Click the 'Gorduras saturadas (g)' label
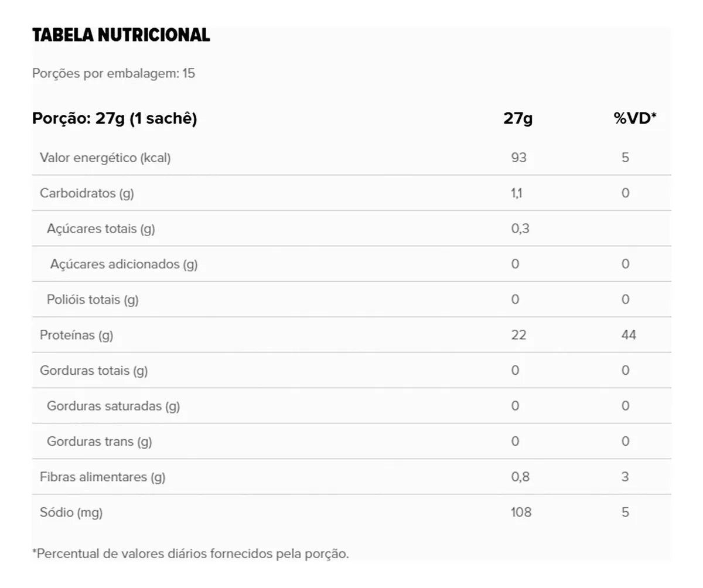 click(x=113, y=406)
